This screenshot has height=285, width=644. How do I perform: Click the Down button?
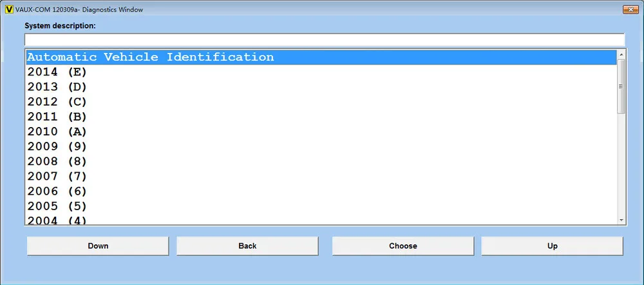pos(98,246)
